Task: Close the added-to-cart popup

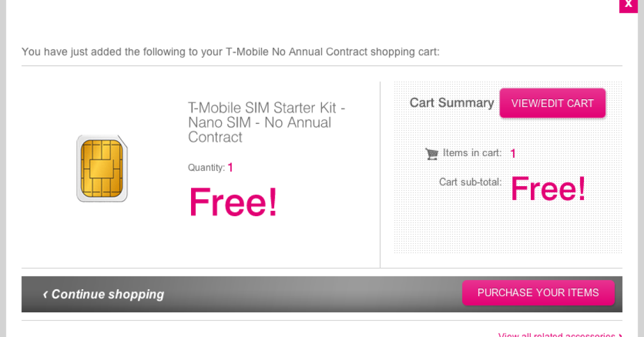Action: (628, 4)
